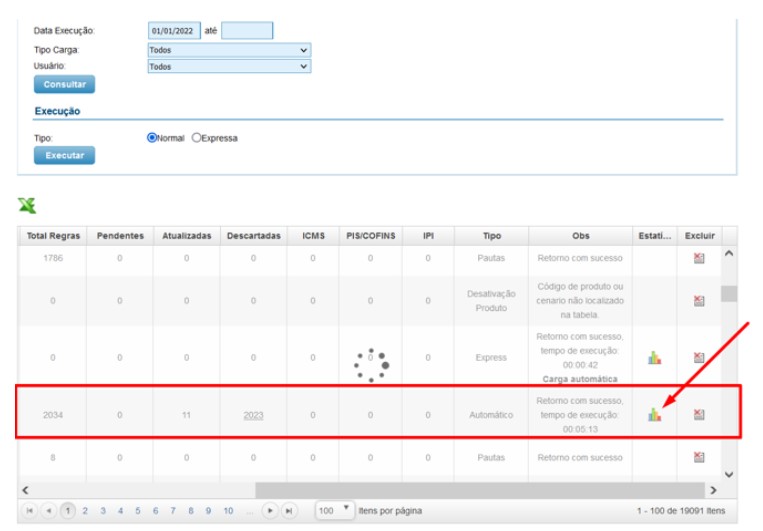Delete the Desativação Produto row
The image size is (763, 531).
(x=699, y=301)
